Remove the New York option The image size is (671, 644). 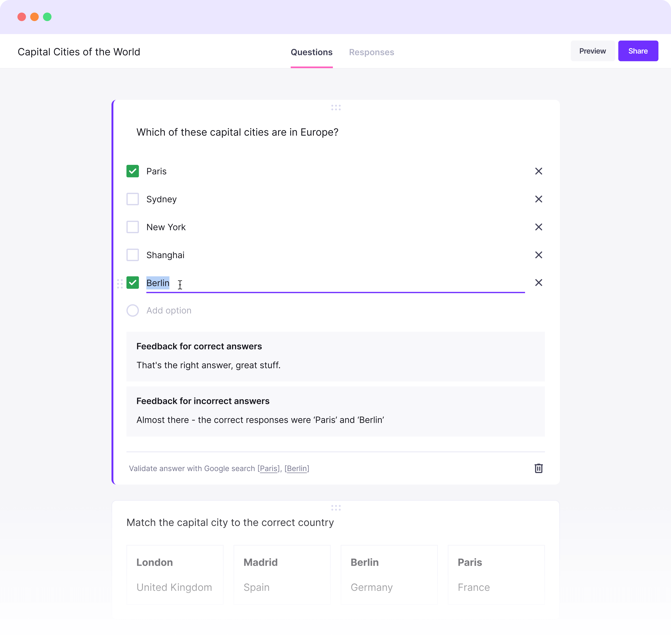tap(538, 227)
